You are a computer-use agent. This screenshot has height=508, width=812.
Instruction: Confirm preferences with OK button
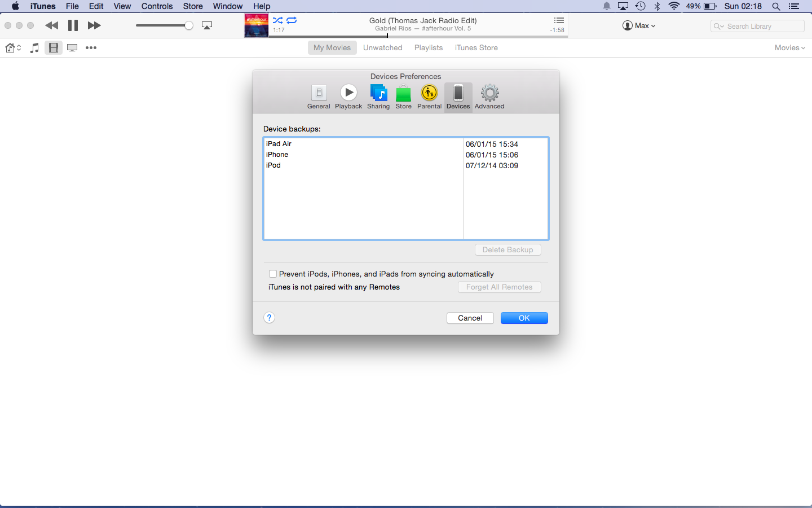point(524,318)
